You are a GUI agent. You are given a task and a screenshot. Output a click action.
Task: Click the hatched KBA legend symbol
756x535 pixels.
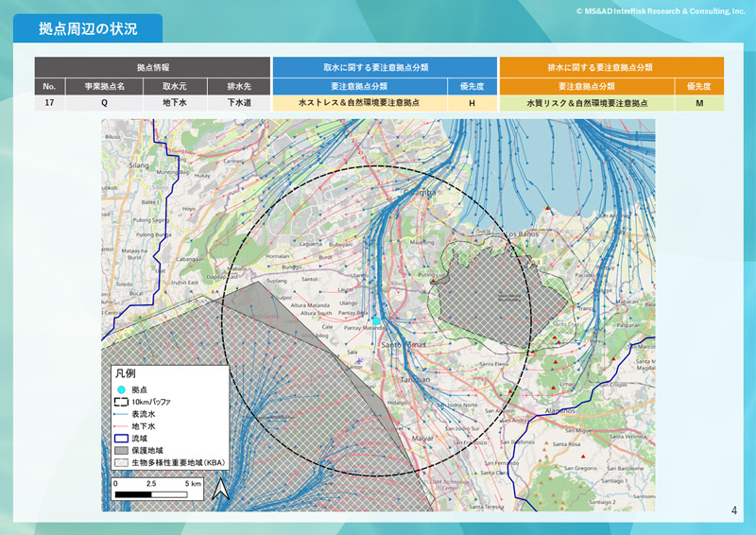coord(121,462)
